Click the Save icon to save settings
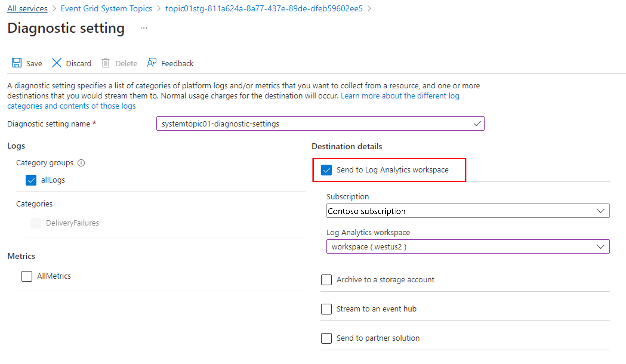This screenshot has width=626, height=364. pyautogui.click(x=16, y=63)
